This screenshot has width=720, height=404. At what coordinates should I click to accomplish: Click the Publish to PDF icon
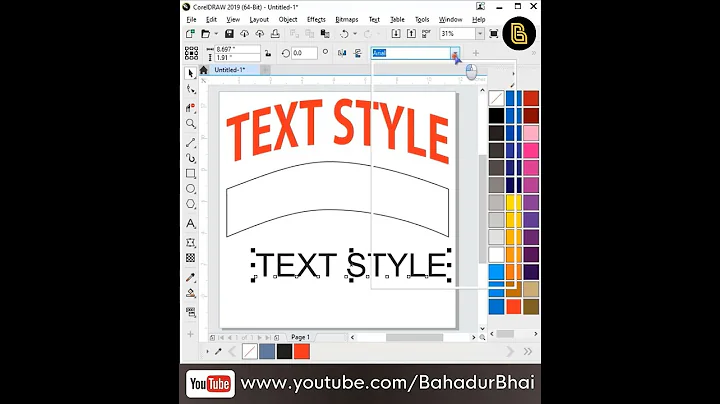[x=427, y=34]
